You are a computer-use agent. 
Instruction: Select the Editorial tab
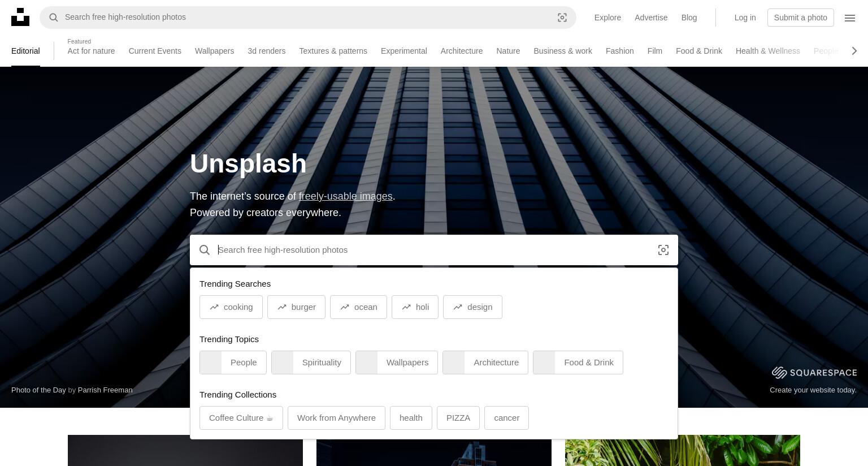[25, 51]
